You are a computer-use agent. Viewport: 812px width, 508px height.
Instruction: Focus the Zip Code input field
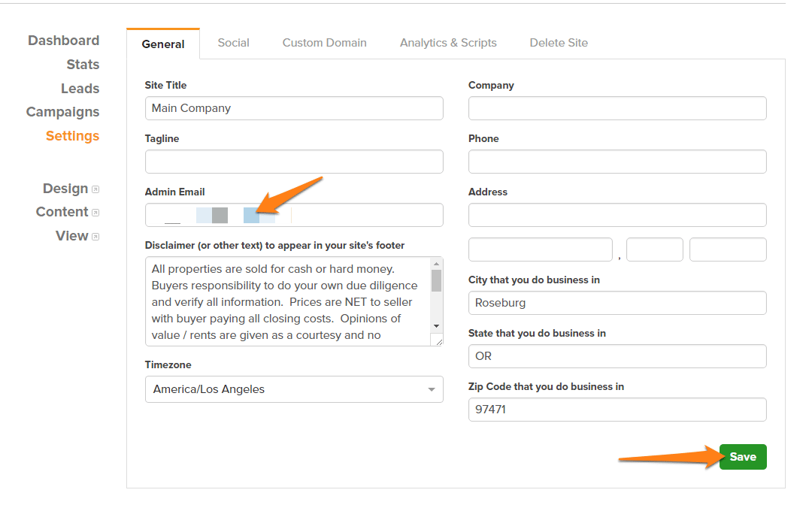click(x=617, y=410)
